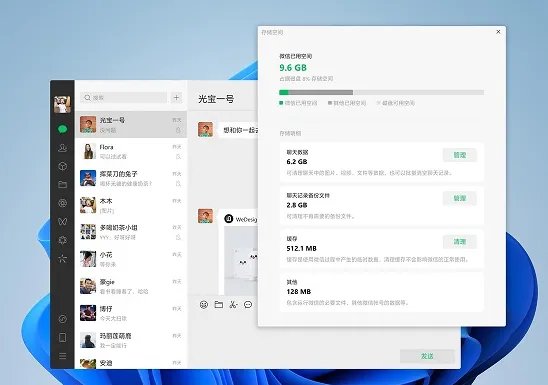Click the phone icon at sidebar bottom
Image resolution: width=548 pixels, height=385 pixels.
coord(63,337)
